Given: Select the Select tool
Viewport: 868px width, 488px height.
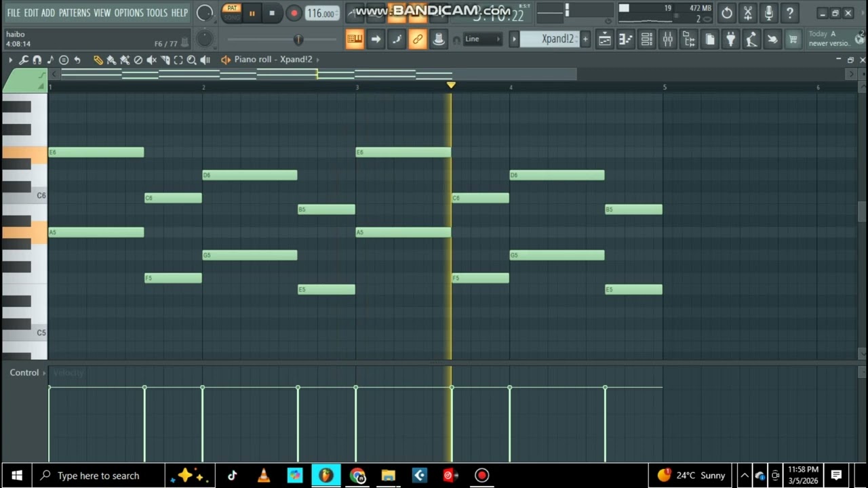Looking at the screenshot, I should click(178, 60).
